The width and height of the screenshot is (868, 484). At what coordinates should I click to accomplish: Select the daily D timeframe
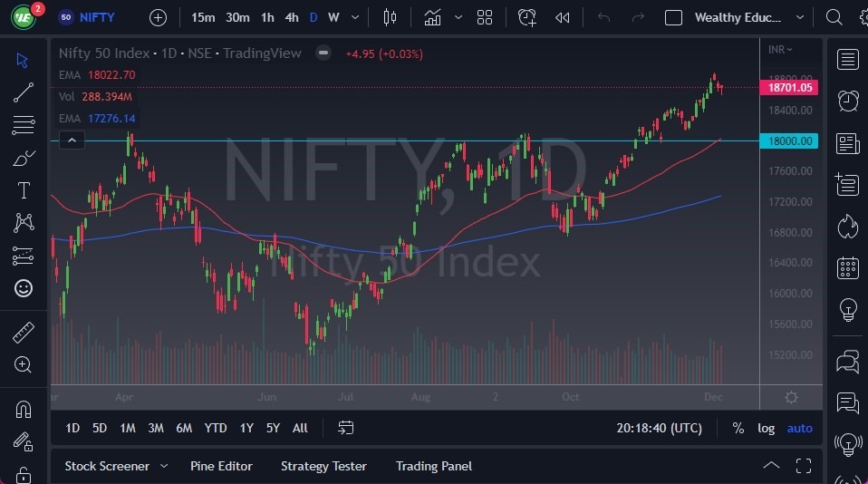pyautogui.click(x=313, y=18)
